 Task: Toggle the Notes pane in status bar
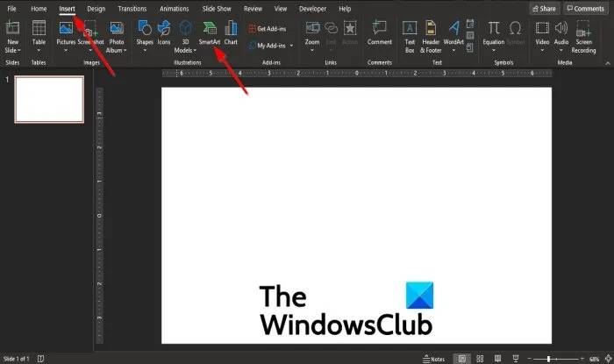[434, 359]
